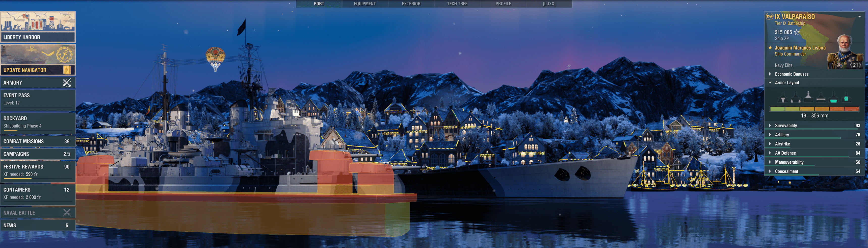Screen dimensions: 868x248
Task: Click the 'Tier IX Battleship' label
Action: pos(790,23)
